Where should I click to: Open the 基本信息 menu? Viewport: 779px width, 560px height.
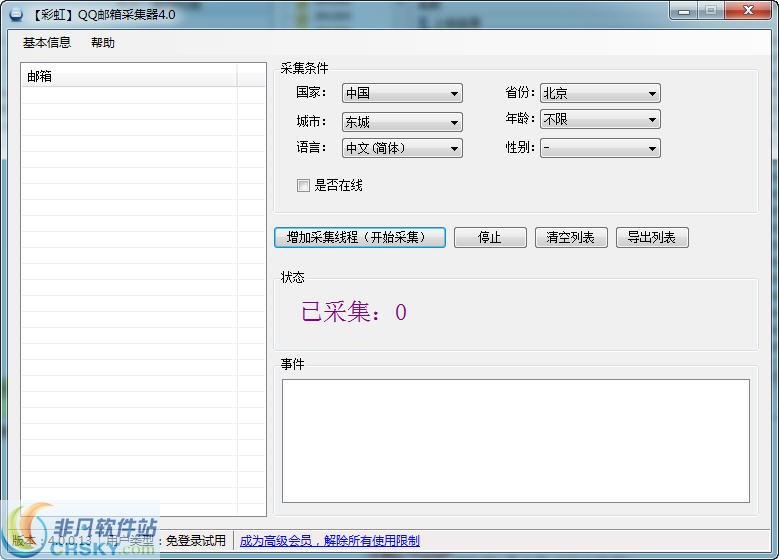click(47, 43)
